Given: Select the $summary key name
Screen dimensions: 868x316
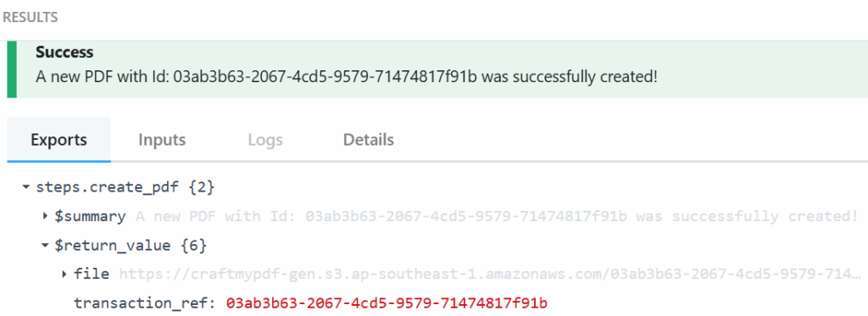Looking at the screenshot, I should click(90, 216).
